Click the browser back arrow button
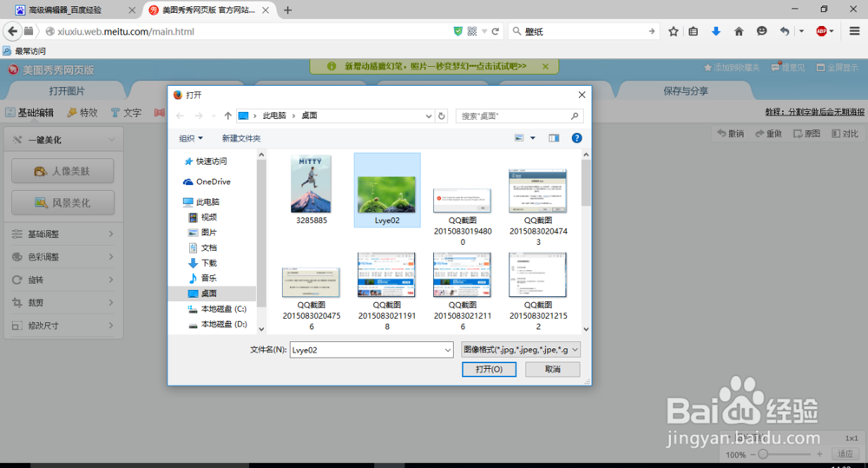 coord(13,31)
